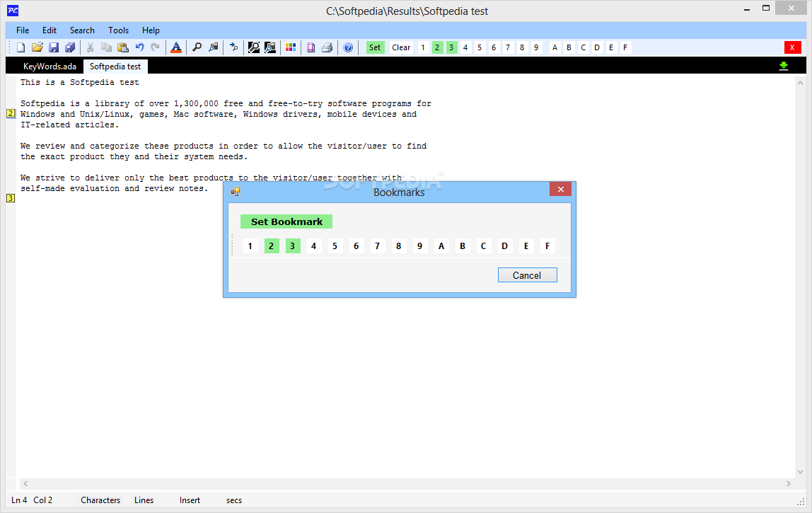The width and height of the screenshot is (812, 513).
Task: Click the vertical scrollbar down arrow
Action: [801, 471]
